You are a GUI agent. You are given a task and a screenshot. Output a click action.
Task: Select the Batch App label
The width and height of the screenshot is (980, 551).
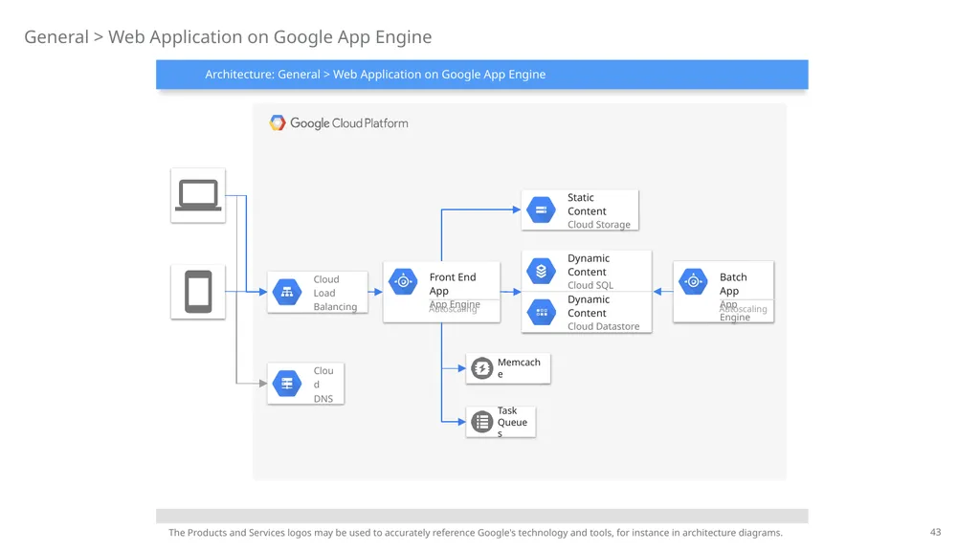733,284
